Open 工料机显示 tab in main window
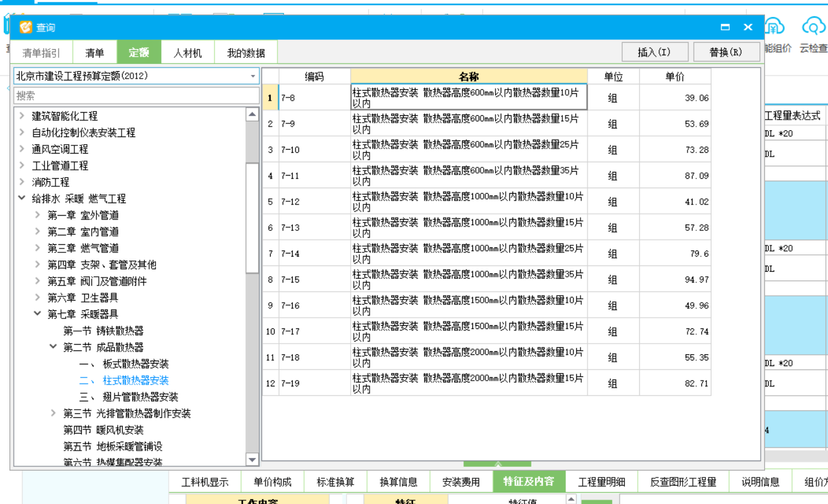 [x=205, y=482]
